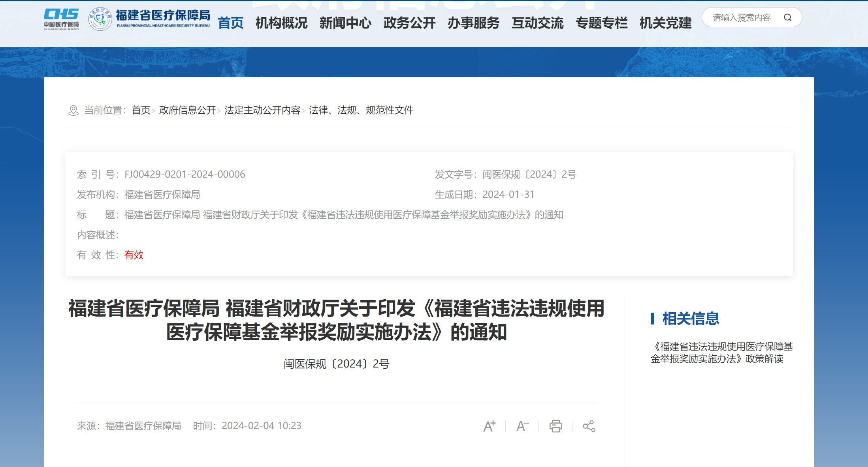
Task: Open the 机关党建 navigation item
Action: pyautogui.click(x=665, y=23)
